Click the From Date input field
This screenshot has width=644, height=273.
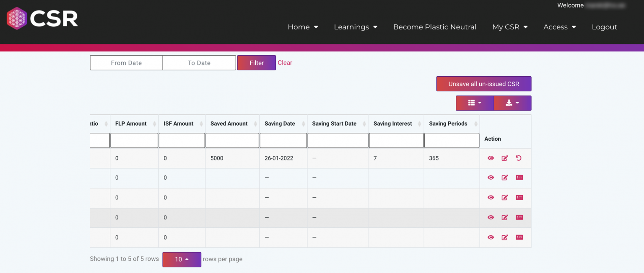pos(126,63)
